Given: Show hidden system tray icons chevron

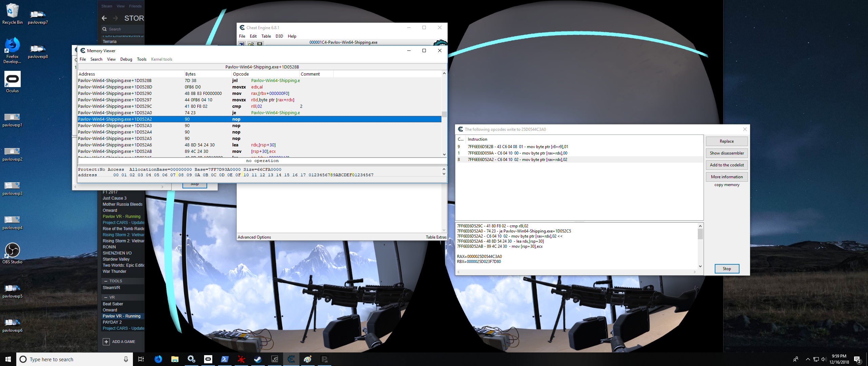Looking at the screenshot, I should pyautogui.click(x=808, y=359).
